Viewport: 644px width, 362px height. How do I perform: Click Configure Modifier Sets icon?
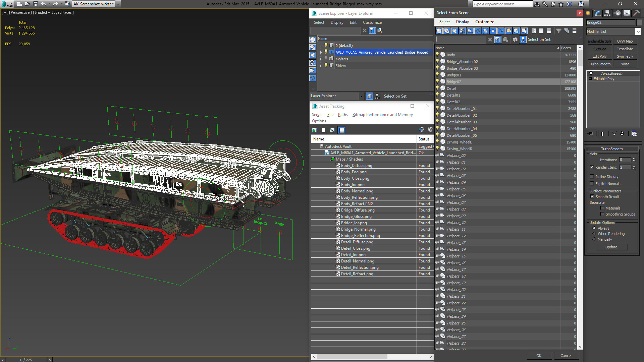coord(634,133)
